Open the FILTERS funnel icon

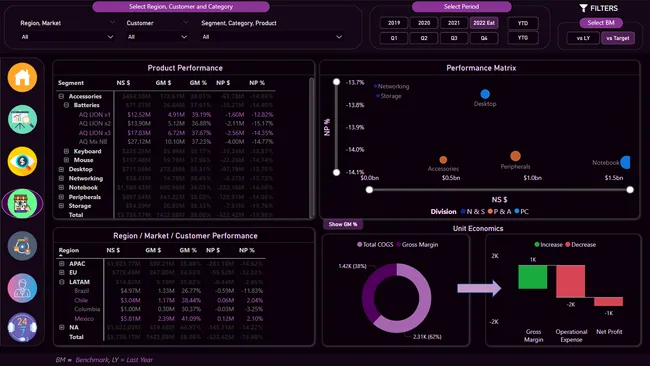(x=583, y=8)
